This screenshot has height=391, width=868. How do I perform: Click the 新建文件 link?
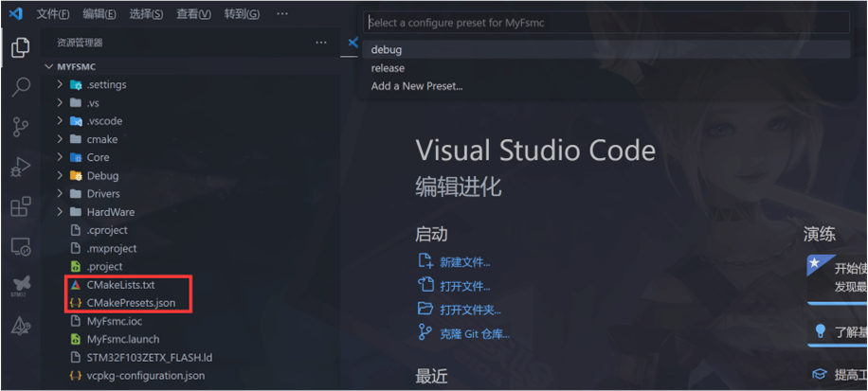point(464,262)
